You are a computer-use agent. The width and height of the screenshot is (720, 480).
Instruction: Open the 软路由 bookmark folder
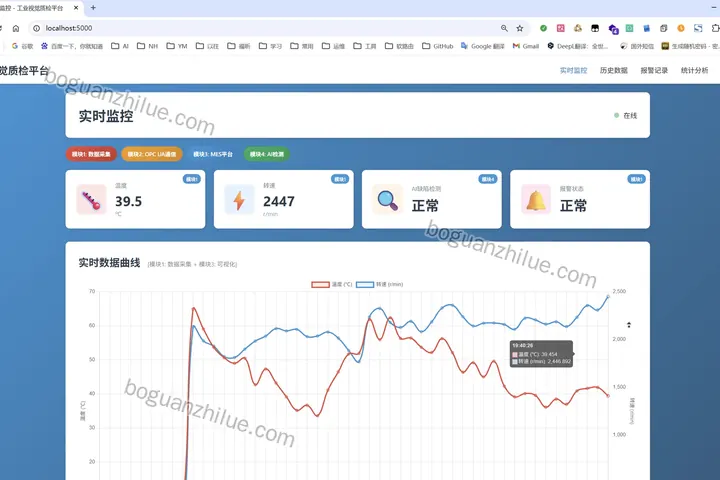point(399,46)
